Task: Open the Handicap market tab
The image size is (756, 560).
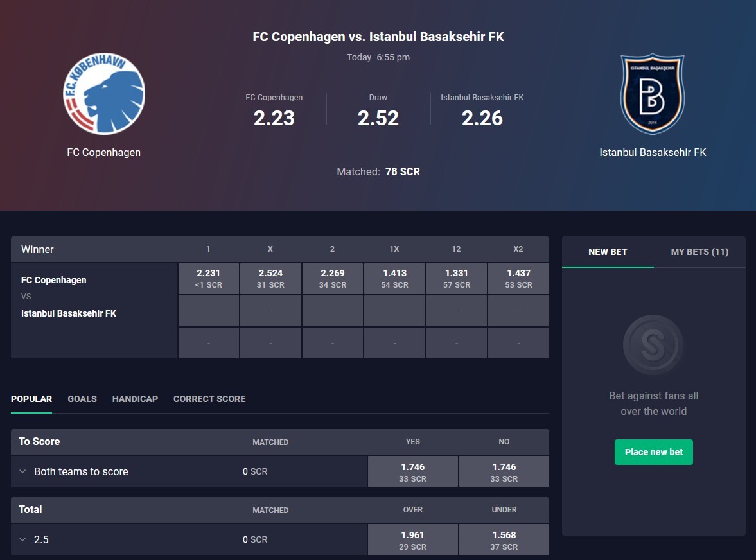Action: pyautogui.click(x=135, y=399)
